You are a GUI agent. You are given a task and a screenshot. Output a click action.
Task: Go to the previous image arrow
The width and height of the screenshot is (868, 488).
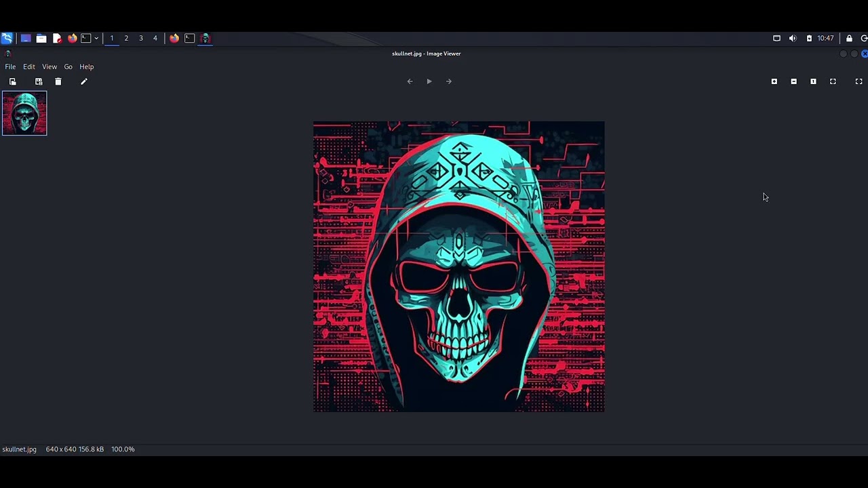pos(410,81)
